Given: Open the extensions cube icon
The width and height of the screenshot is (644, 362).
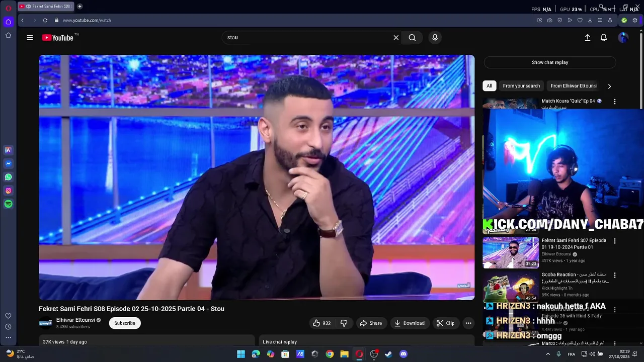Looking at the screenshot, I should click(x=635, y=20).
